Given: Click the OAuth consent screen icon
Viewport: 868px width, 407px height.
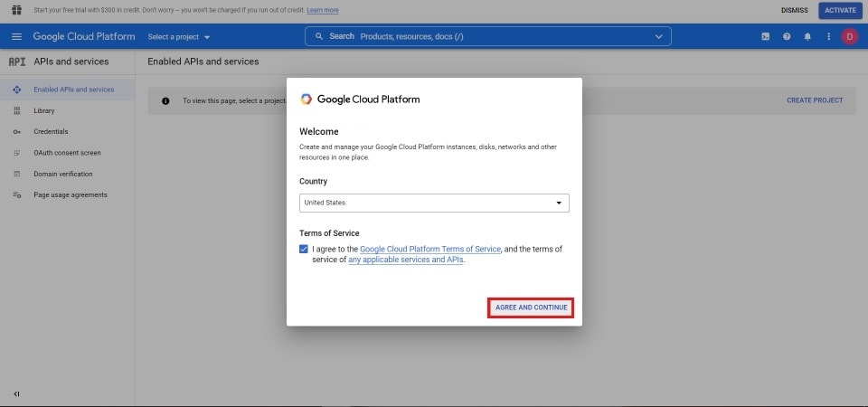Looking at the screenshot, I should click(16, 153).
